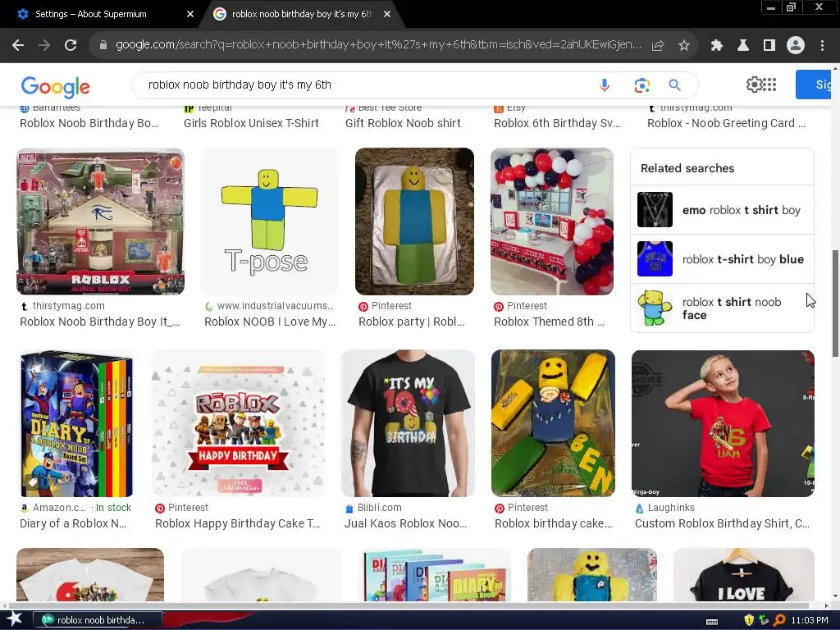
Task: Open the Google apps grid
Action: coord(769,84)
